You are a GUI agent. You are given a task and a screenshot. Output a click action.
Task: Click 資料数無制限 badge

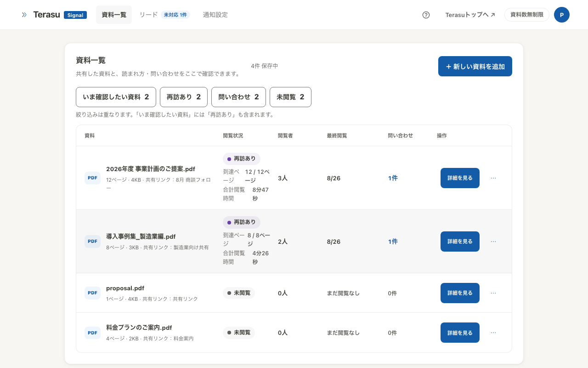point(527,15)
